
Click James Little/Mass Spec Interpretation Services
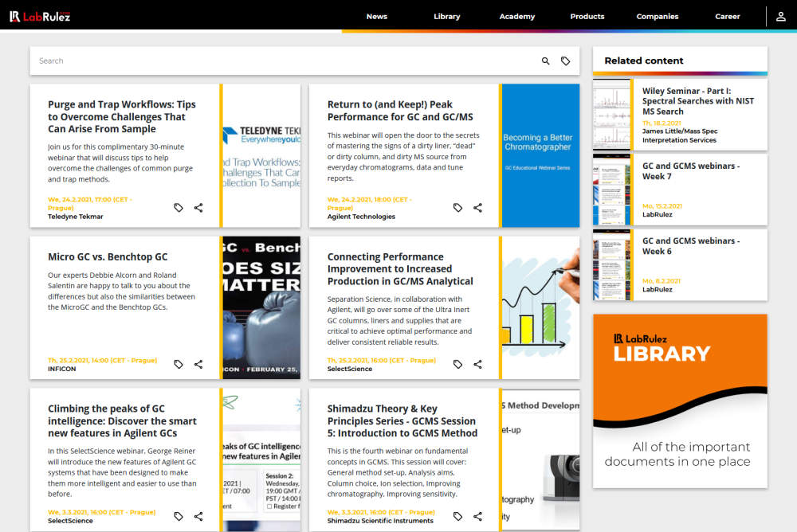pyautogui.click(x=680, y=135)
